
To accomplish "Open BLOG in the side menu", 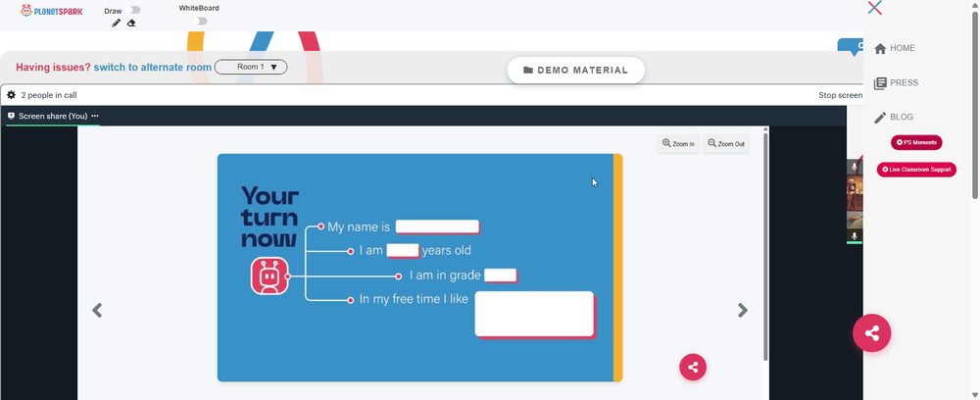I will pyautogui.click(x=893, y=117).
